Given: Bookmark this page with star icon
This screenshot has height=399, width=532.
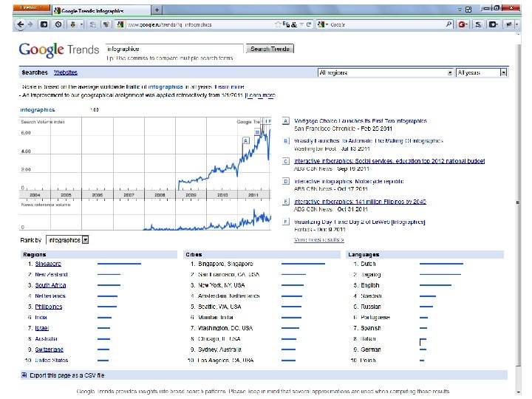Looking at the screenshot, I should point(278,24).
